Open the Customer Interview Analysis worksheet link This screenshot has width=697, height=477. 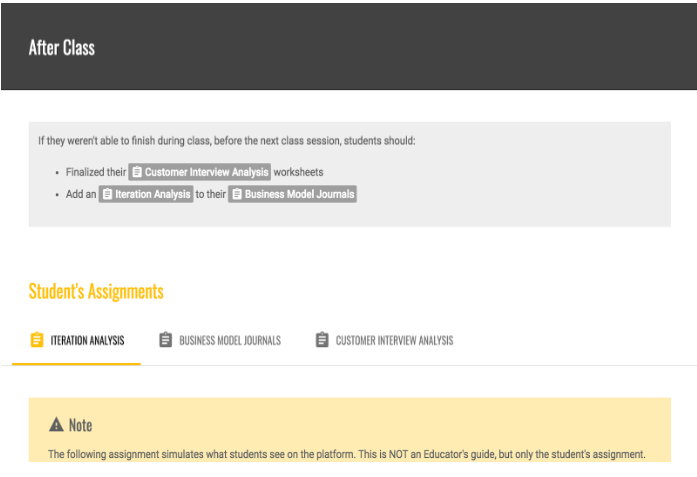pos(206,172)
